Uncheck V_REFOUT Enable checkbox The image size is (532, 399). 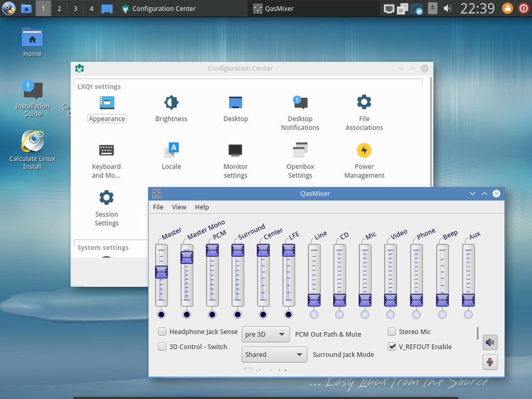[392, 346]
